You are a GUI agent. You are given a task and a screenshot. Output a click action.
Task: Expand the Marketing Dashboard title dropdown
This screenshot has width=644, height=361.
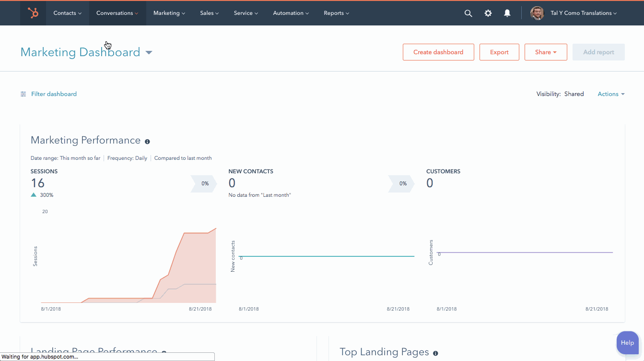149,52
